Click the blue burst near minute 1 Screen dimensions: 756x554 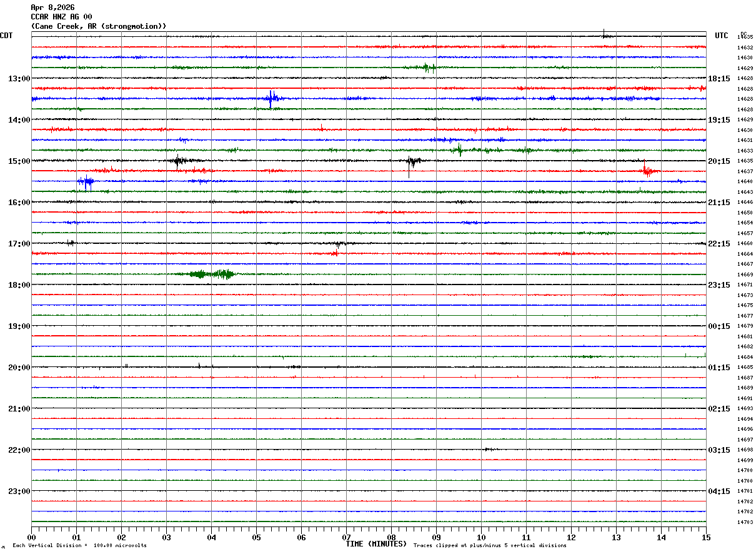(86, 181)
